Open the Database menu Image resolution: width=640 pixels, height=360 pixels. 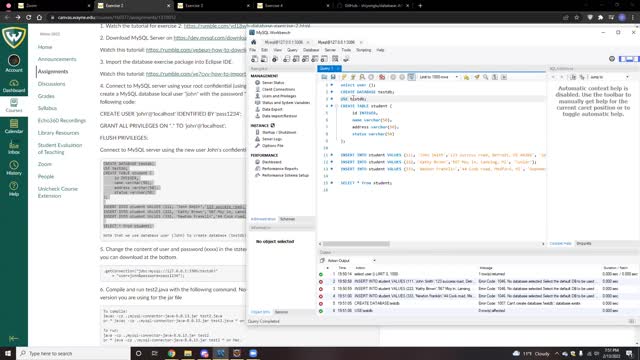coord(311,50)
